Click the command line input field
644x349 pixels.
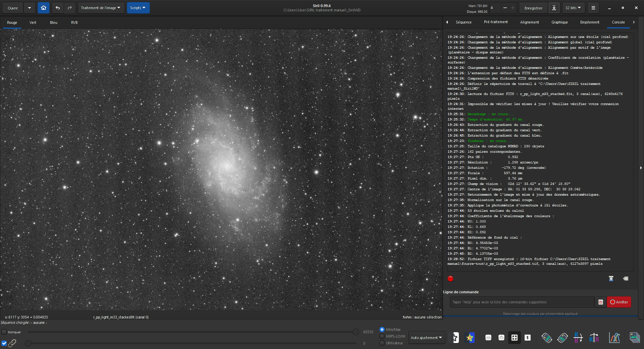(522, 302)
